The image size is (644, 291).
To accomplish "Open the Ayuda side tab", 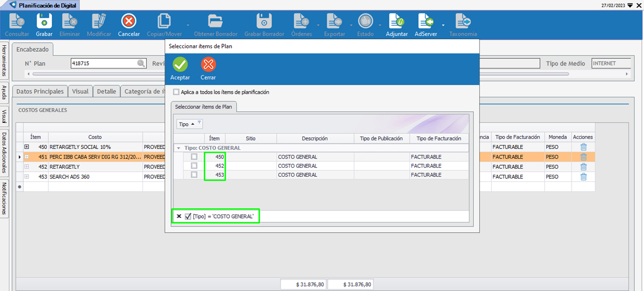I will [x=4, y=93].
